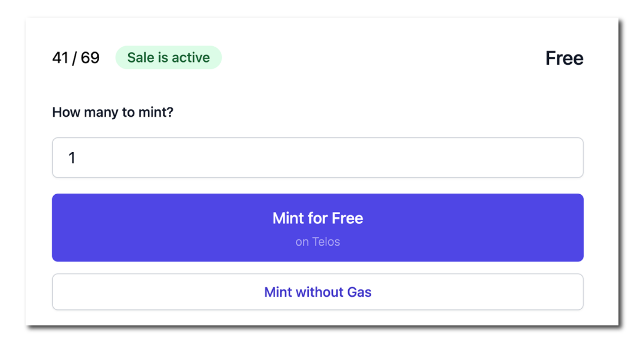This screenshot has width=644, height=343.
Task: Focus the mint quantity input field
Action: tap(318, 157)
